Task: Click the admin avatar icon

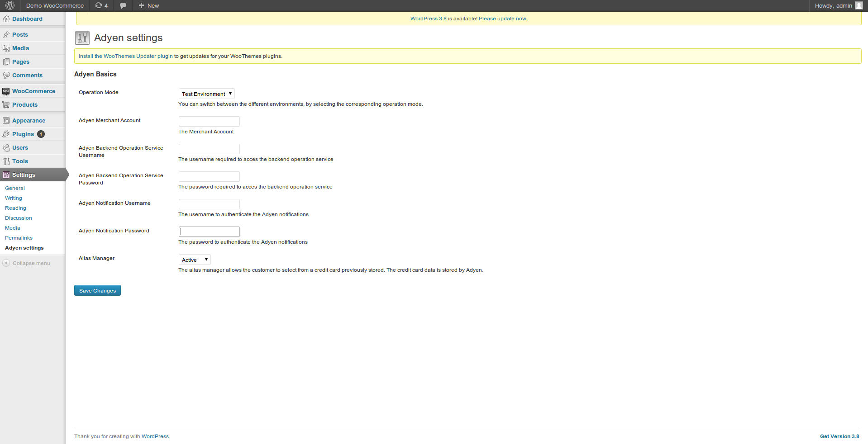Action: 858,5
